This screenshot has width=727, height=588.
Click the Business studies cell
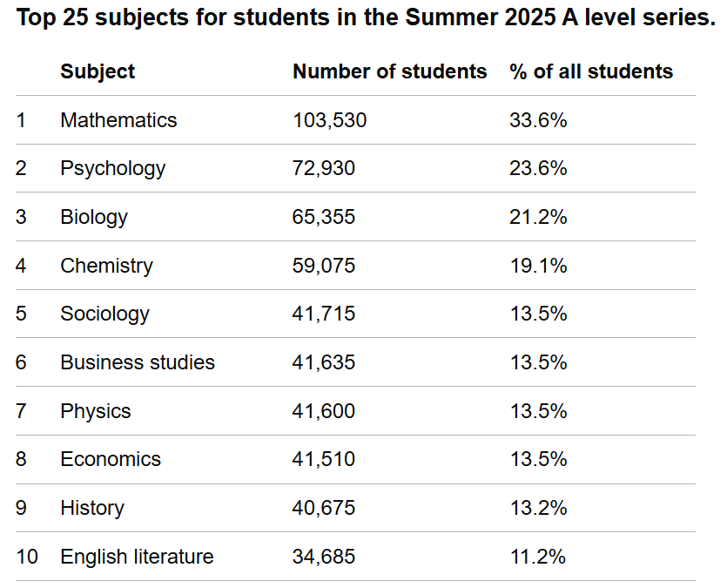coord(138,362)
